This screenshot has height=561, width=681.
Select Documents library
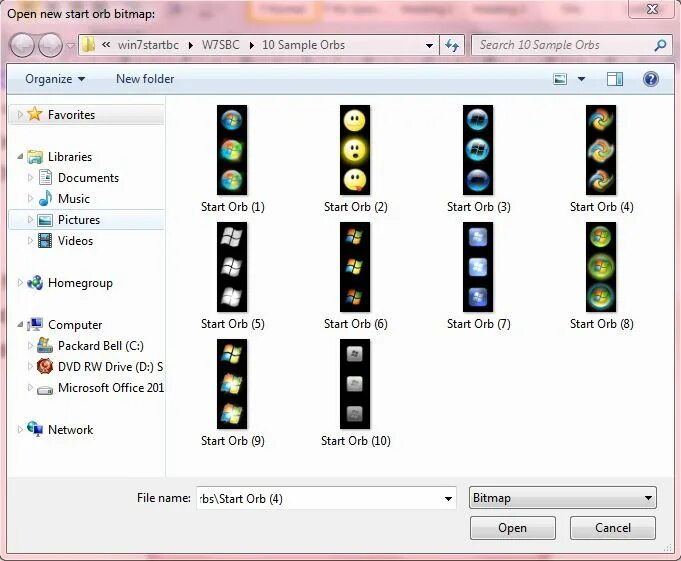tap(88, 178)
